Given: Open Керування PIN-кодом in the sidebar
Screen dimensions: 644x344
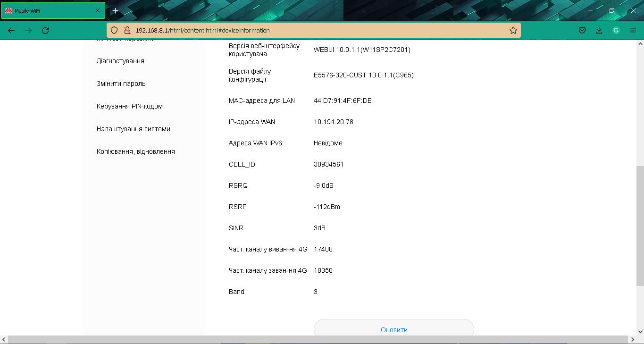Looking at the screenshot, I should click(130, 106).
